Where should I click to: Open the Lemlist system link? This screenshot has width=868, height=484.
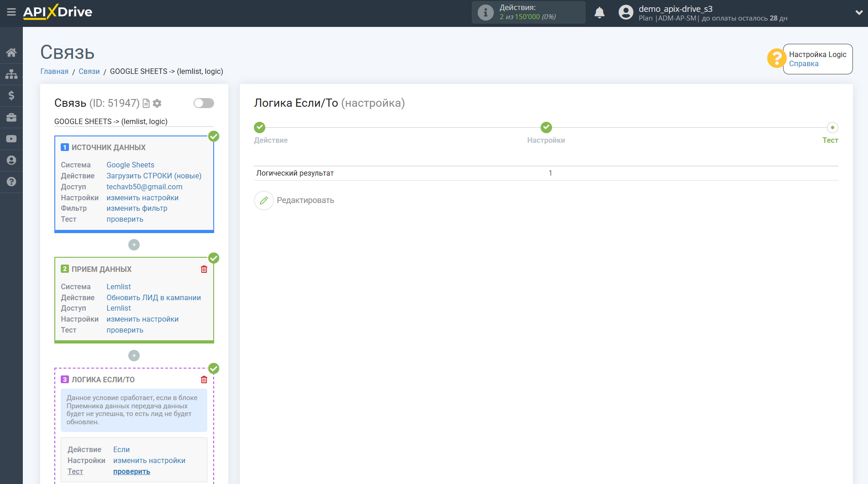click(x=119, y=286)
